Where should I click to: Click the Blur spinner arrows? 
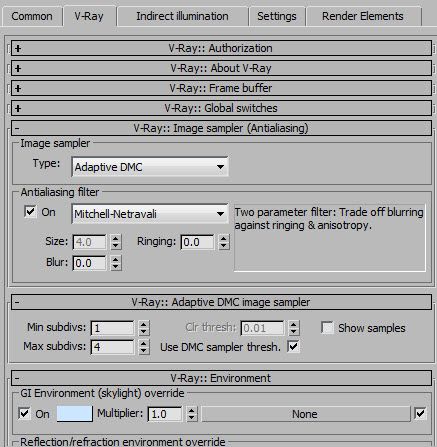(116, 263)
